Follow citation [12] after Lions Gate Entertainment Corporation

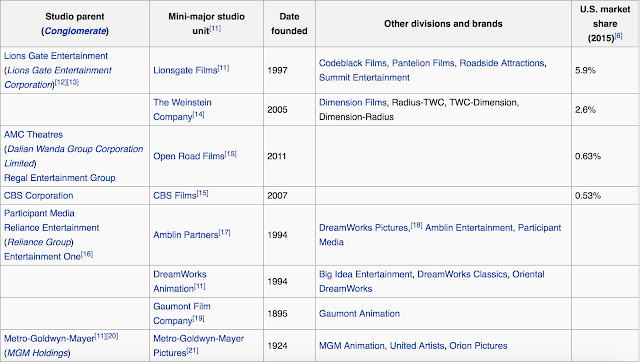point(61,82)
